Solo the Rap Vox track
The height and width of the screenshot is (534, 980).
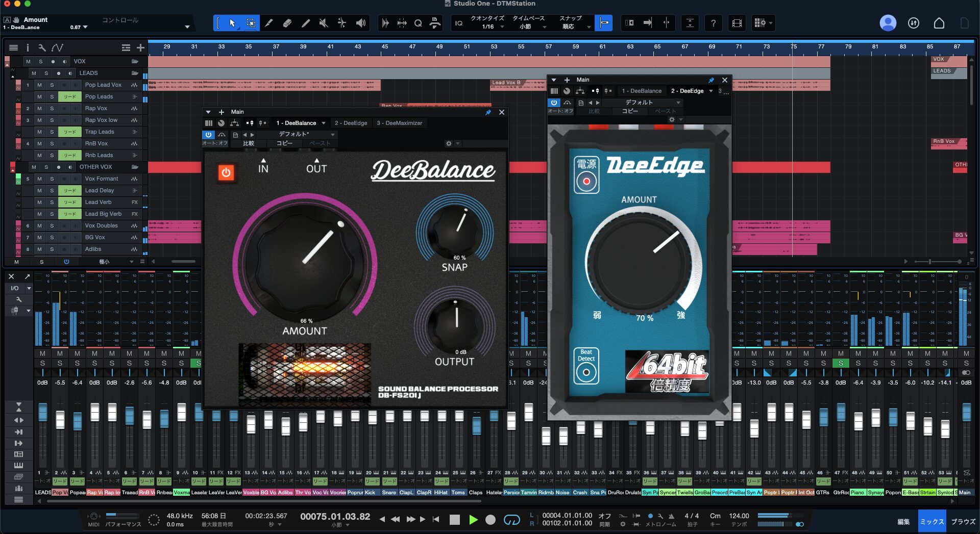click(x=52, y=108)
